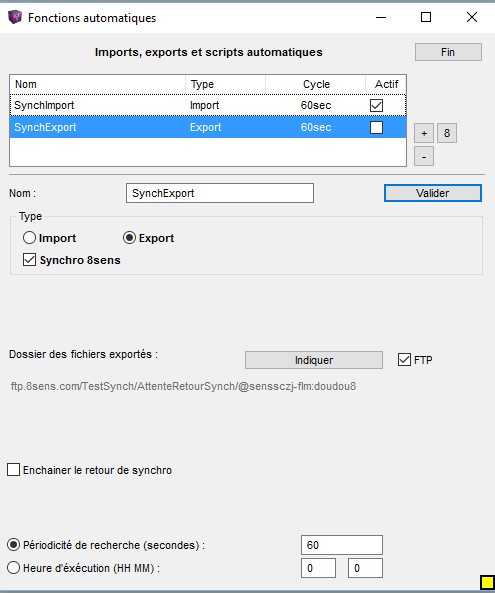Click the ftp.8sens.com export path text

[x=183, y=386]
